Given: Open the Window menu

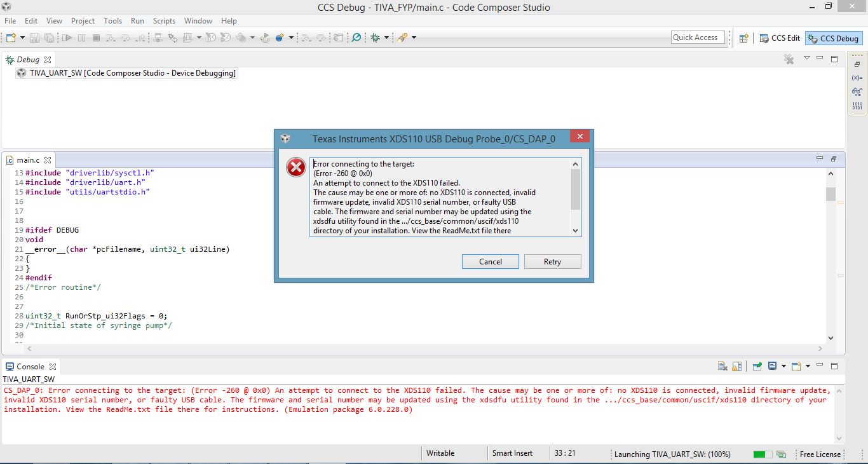Looking at the screenshot, I should [x=198, y=21].
